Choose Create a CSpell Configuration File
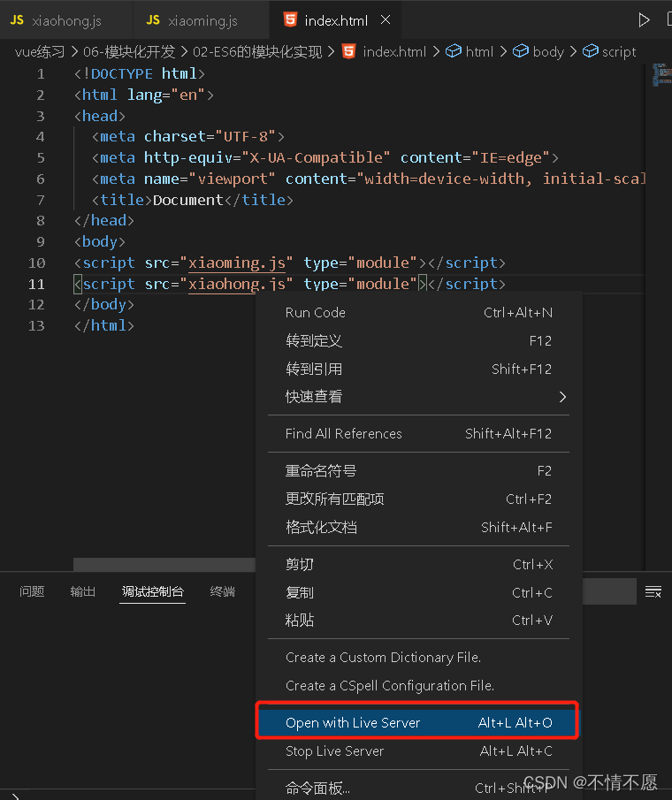The width and height of the screenshot is (672, 800). (418, 685)
